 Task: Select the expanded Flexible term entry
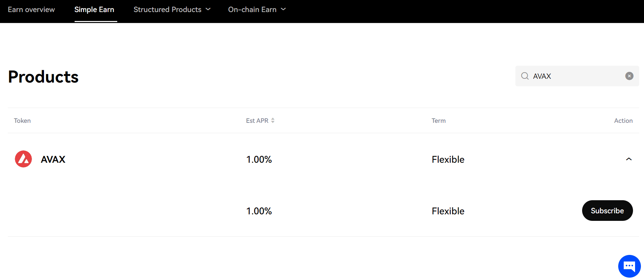point(448,211)
